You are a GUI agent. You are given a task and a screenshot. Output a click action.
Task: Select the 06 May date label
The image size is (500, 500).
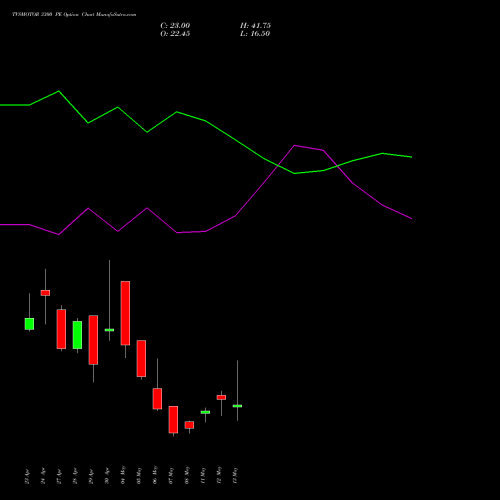155,475
